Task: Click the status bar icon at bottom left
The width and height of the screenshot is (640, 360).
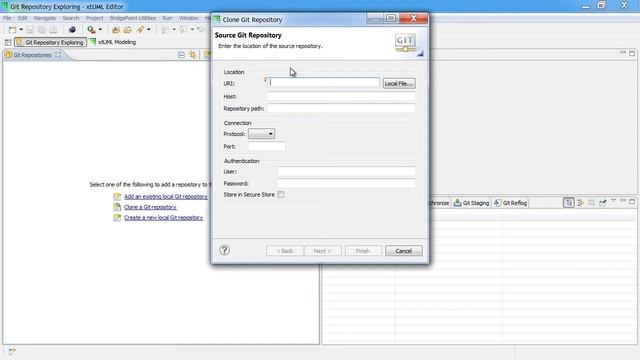Action: 11,351
